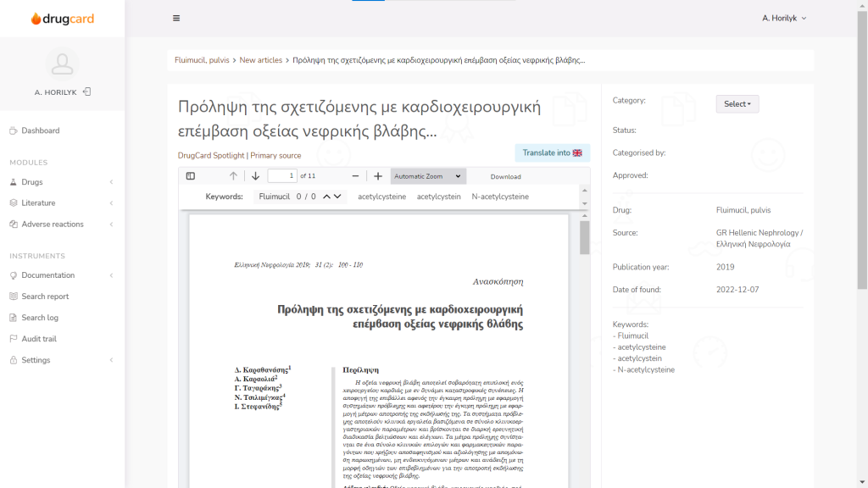Screen dimensions: 868x488
Task: Zoom in the PDF with plus
Action: click(377, 176)
